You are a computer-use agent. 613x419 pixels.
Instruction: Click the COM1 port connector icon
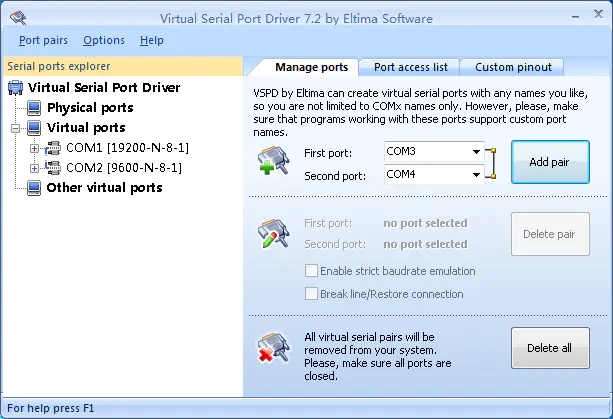click(52, 148)
